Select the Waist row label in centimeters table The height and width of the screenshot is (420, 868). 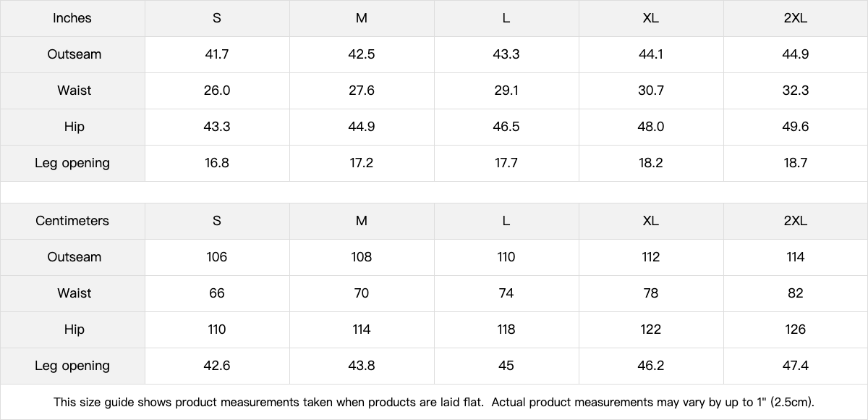pos(75,293)
